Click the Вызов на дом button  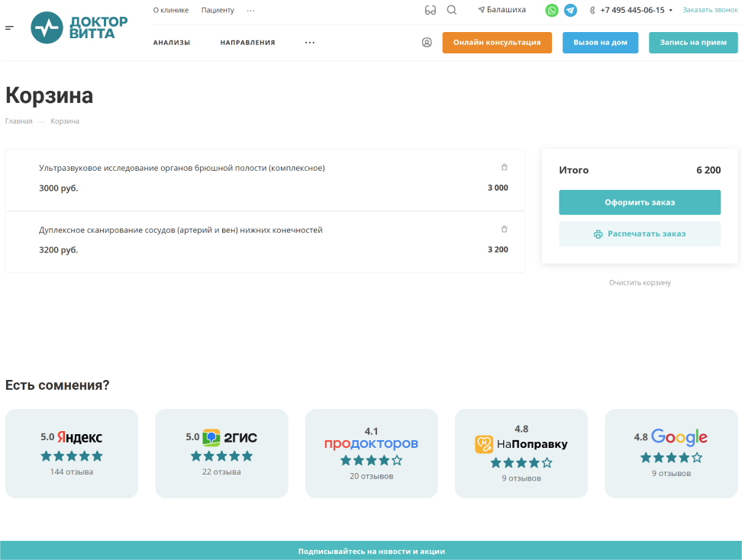(x=601, y=43)
